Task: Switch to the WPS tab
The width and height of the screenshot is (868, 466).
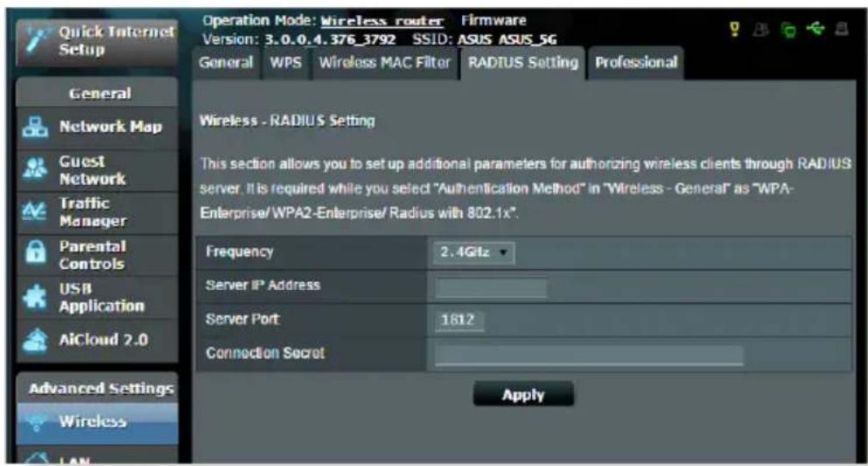Action: [285, 62]
